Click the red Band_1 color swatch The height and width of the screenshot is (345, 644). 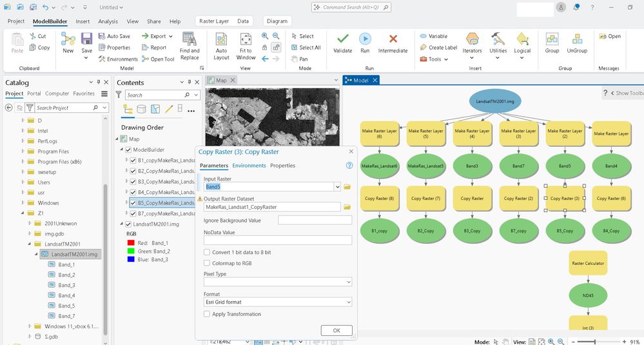pyautogui.click(x=131, y=242)
